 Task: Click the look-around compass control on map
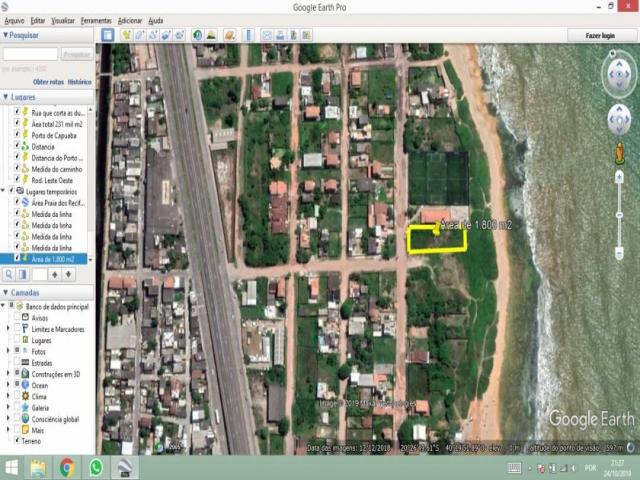point(619,75)
